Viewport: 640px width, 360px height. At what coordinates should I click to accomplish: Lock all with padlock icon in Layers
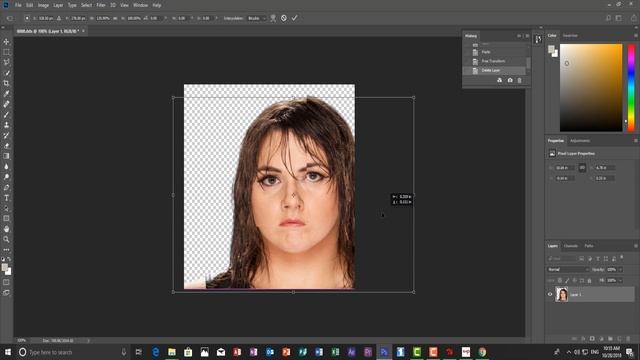(x=589, y=280)
